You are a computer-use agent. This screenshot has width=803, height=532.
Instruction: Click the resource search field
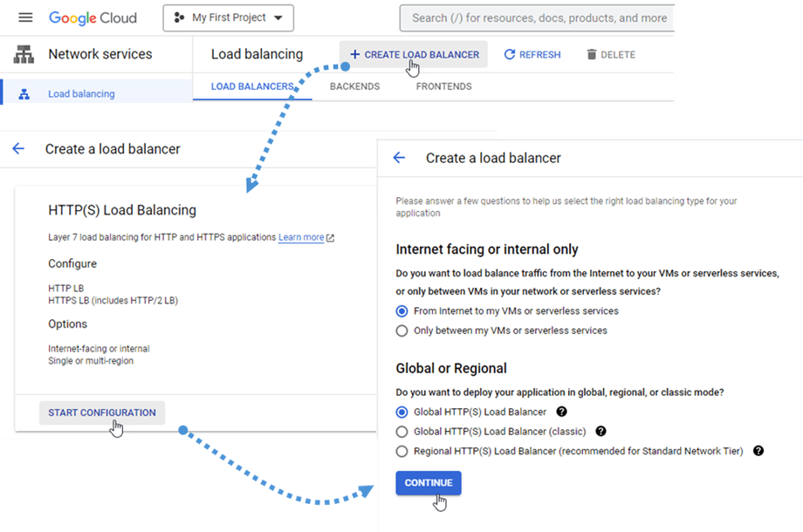point(539,17)
